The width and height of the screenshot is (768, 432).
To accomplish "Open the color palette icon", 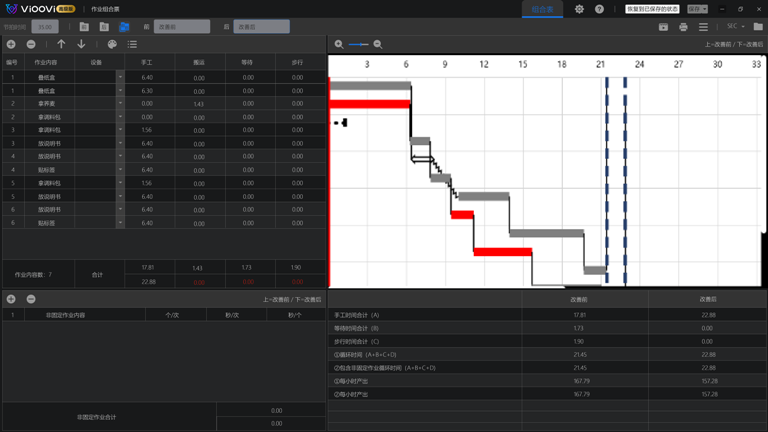I will click(x=112, y=45).
